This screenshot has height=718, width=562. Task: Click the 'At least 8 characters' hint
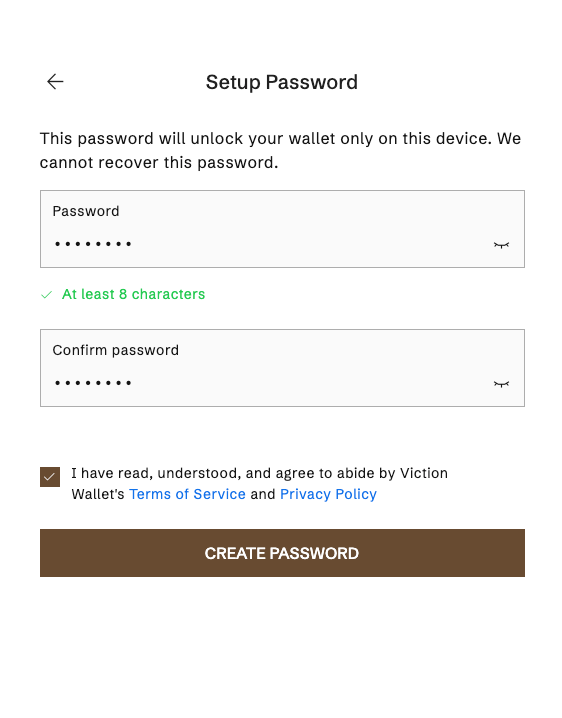pos(133,294)
